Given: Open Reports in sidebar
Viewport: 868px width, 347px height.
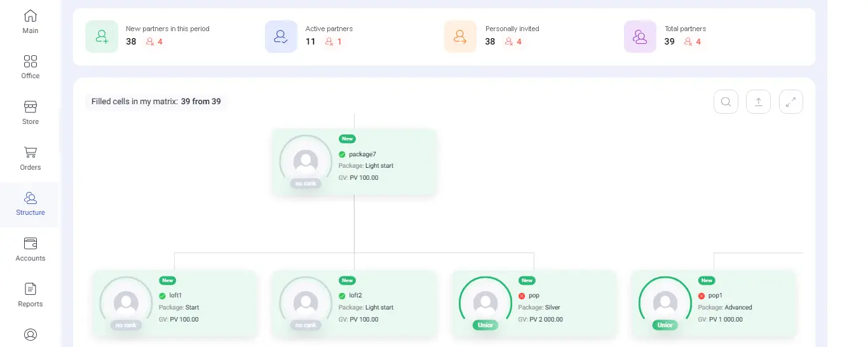Looking at the screenshot, I should click(x=31, y=295).
